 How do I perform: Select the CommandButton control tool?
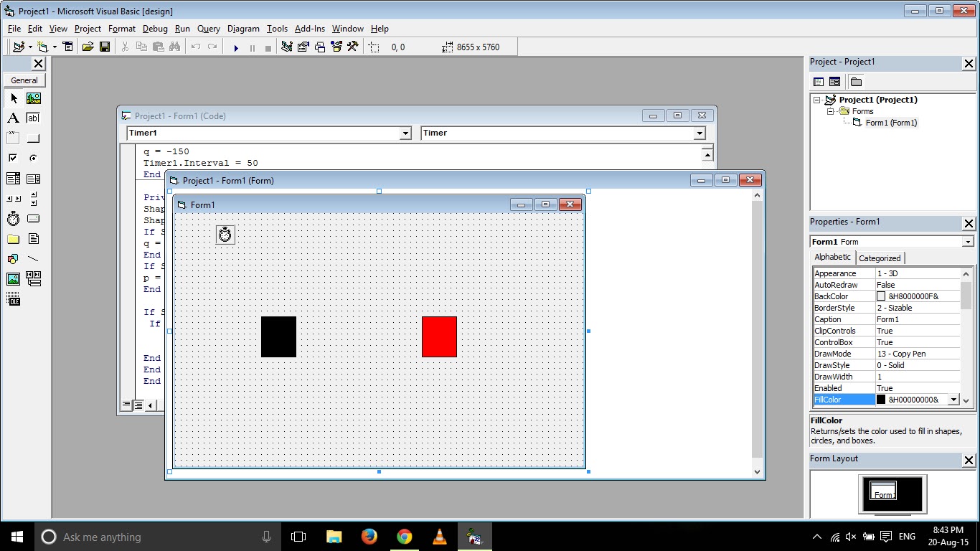click(x=33, y=138)
